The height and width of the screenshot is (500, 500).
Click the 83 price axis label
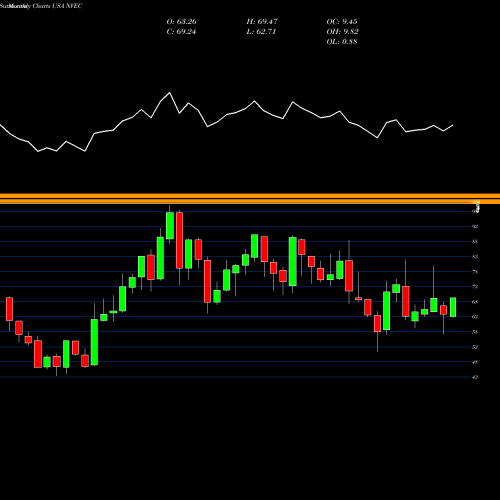coord(475,257)
